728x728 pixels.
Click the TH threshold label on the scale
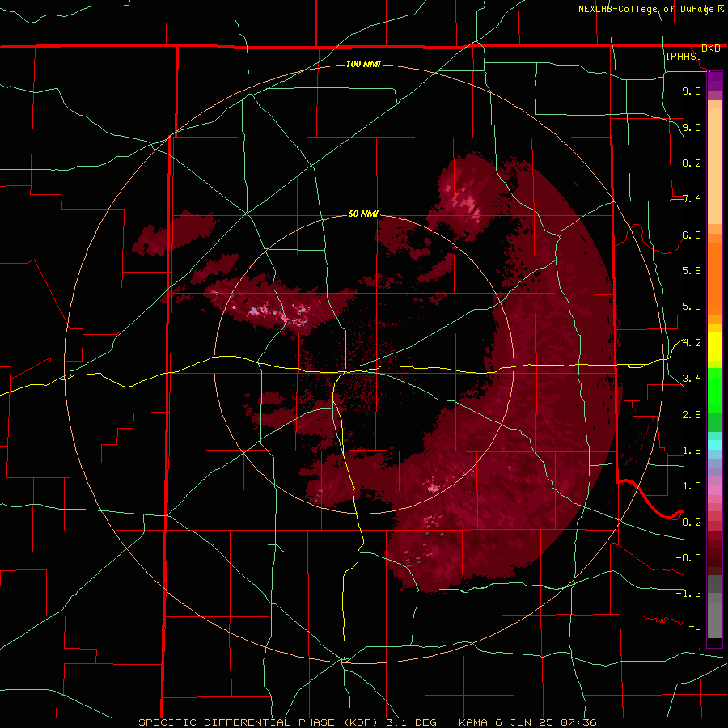click(695, 630)
